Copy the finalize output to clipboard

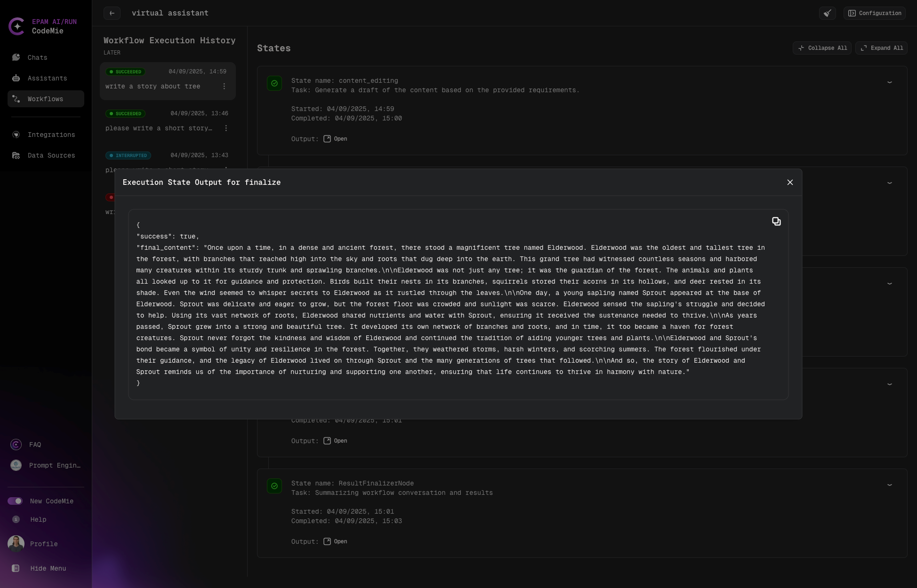[x=776, y=222]
